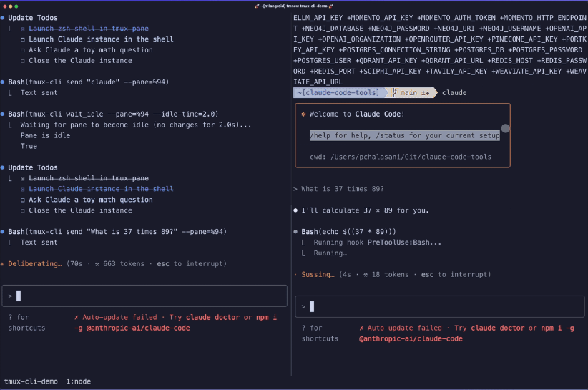The height and width of the screenshot is (390, 588).
Task: Click the yellow minimize window button
Action: [10, 6]
